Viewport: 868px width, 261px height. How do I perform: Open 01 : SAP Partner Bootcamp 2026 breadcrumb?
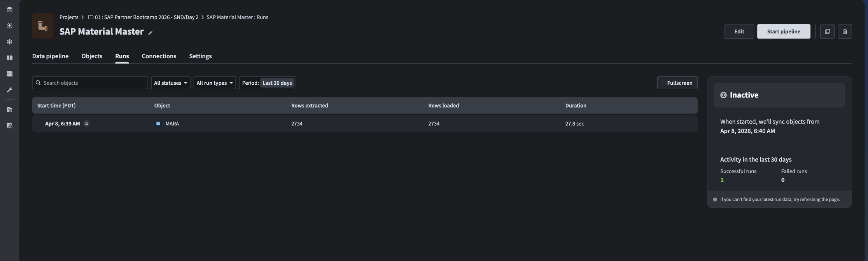(x=143, y=17)
